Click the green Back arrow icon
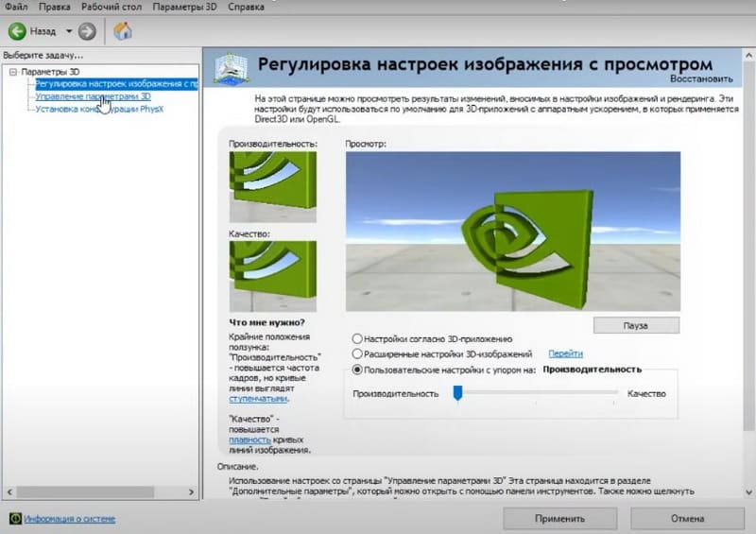The image size is (756, 534). [16, 31]
